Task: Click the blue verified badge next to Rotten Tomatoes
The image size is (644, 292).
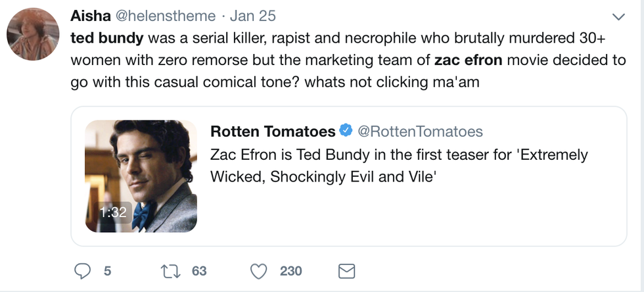Action: (x=346, y=132)
